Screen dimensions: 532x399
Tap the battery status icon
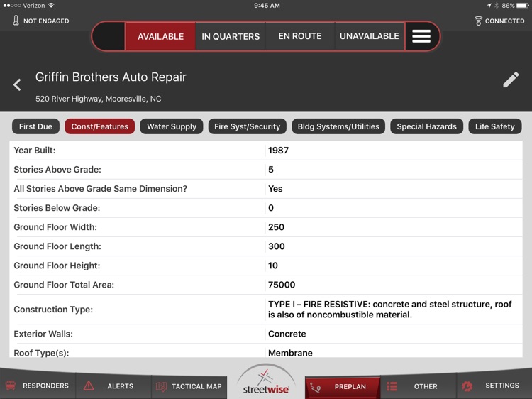click(x=523, y=6)
